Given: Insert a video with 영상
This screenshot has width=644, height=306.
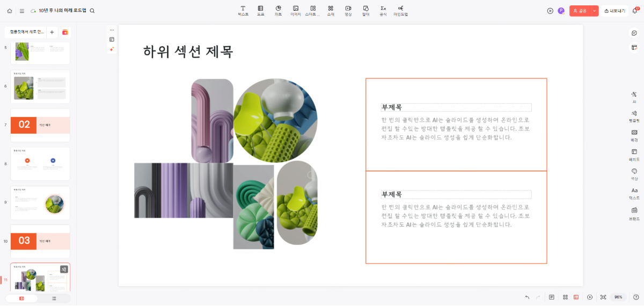Looking at the screenshot, I should [348, 11].
